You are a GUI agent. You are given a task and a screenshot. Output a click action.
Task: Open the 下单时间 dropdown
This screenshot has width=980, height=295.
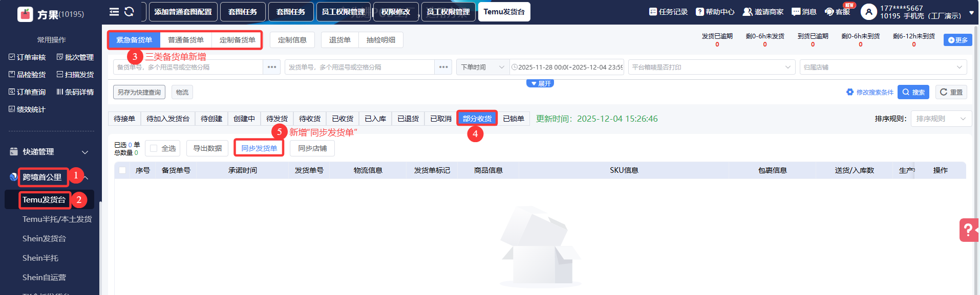482,67
